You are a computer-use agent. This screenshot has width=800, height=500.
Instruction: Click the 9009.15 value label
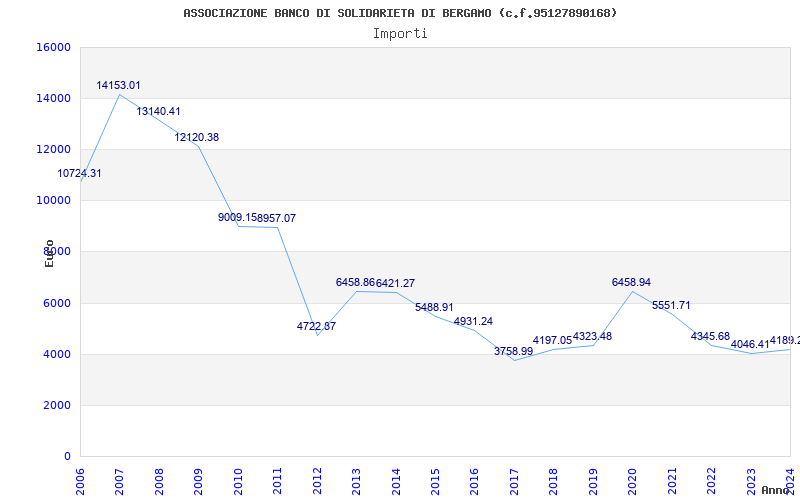click(237, 217)
